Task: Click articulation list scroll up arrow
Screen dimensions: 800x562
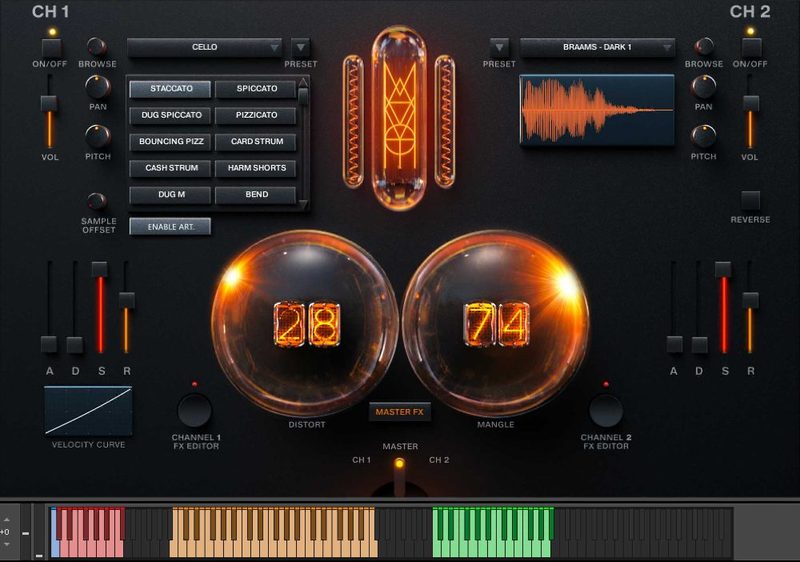Action: [x=303, y=82]
